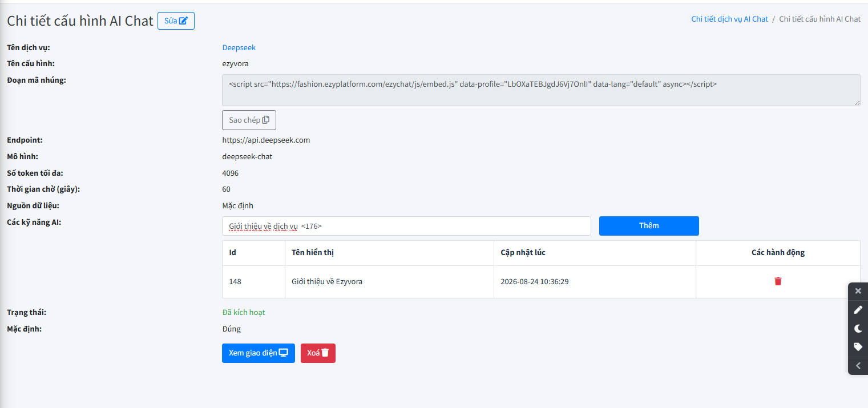This screenshot has height=408, width=868.
Task: Click the page title Chi tiết cấu hình AI Chat
Action: tap(80, 21)
